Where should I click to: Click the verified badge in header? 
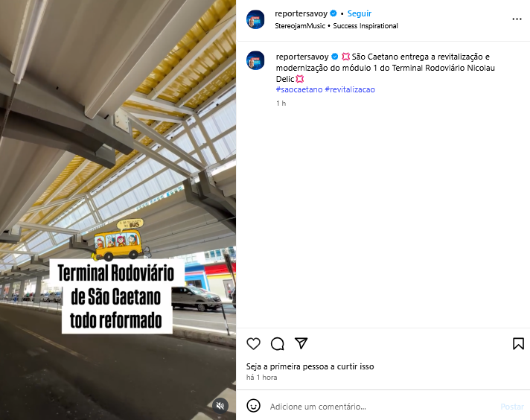(333, 13)
